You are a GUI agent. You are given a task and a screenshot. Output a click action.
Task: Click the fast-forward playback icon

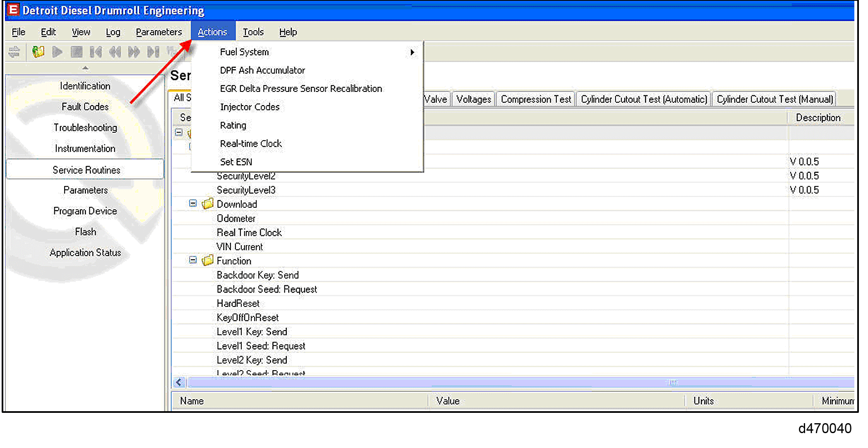(134, 52)
